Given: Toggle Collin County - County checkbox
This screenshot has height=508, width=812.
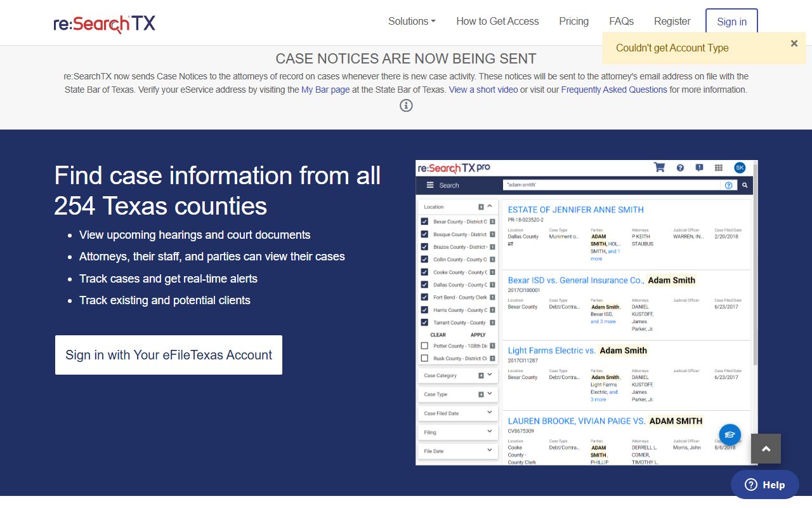Looking at the screenshot, I should 425,260.
